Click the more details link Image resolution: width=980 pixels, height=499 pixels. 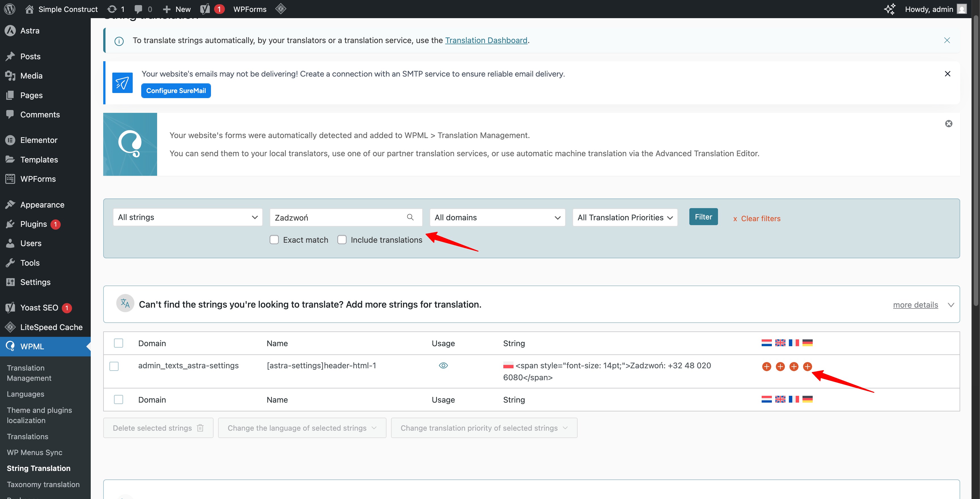coord(915,305)
